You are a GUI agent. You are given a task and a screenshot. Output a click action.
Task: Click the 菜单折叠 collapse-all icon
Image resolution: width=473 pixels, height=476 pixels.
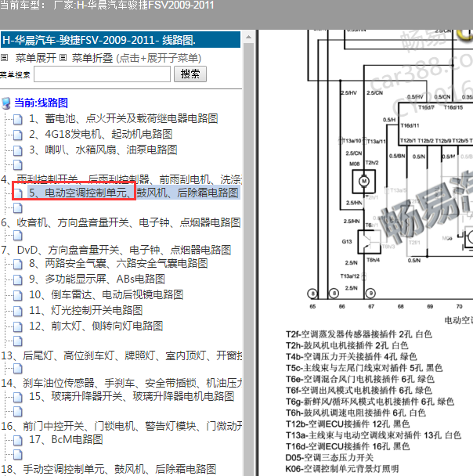click(x=63, y=57)
